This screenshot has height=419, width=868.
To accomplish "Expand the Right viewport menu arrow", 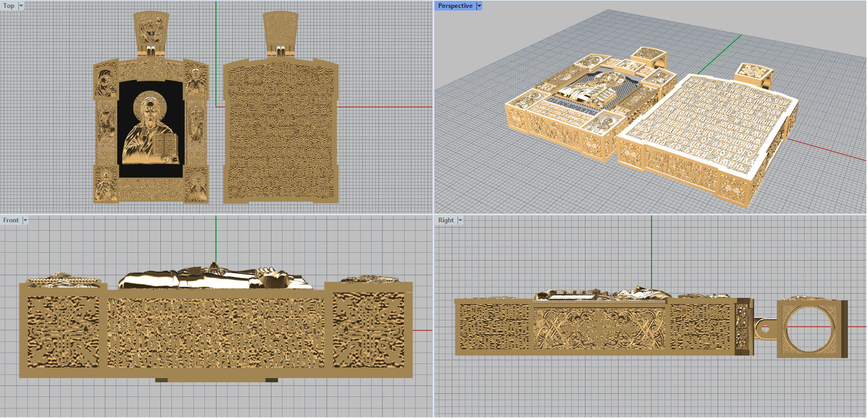I will pos(460,220).
